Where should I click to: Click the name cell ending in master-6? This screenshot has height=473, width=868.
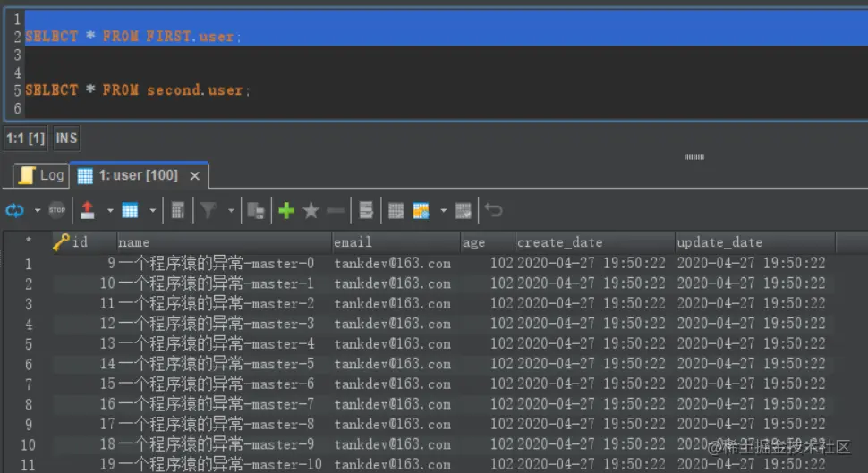[x=224, y=384]
